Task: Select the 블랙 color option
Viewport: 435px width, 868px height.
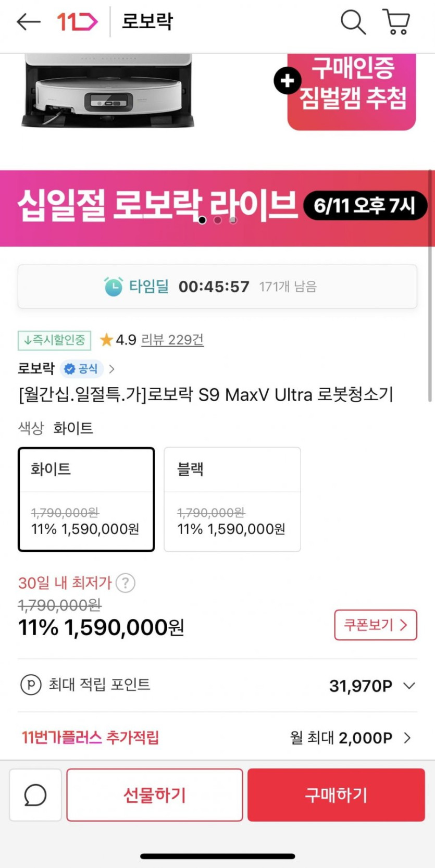Action: click(232, 499)
